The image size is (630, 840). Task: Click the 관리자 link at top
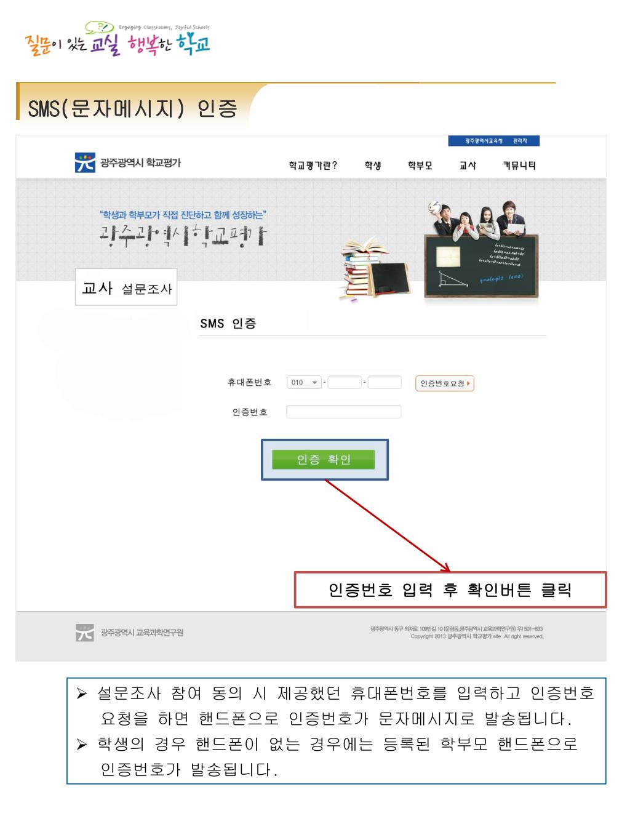[x=520, y=142]
